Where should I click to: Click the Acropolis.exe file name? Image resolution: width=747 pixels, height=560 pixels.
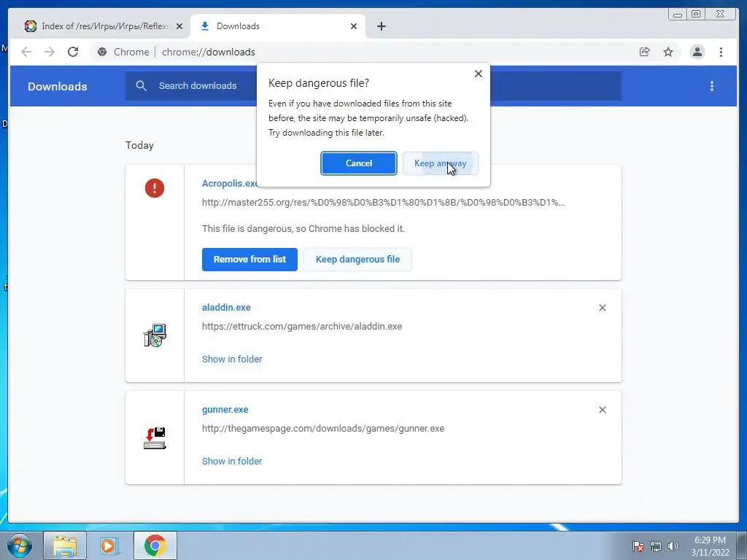230,183
